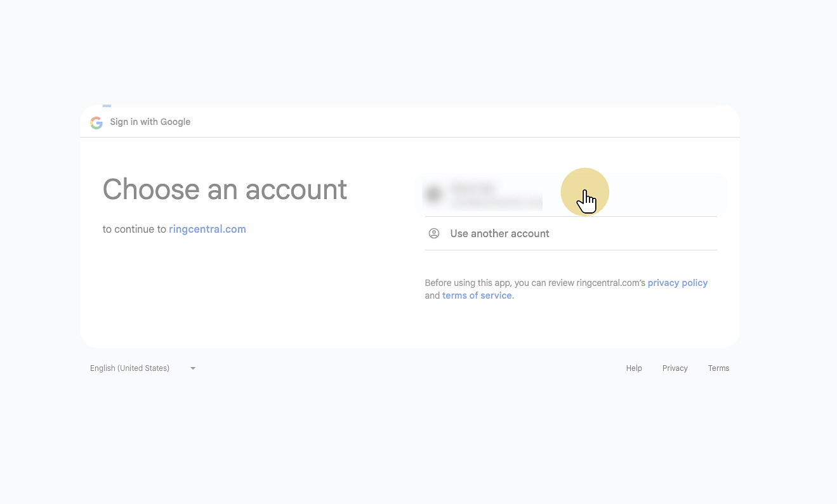Click the word 'and' before terms of service
The height and width of the screenshot is (504, 837).
(x=432, y=295)
